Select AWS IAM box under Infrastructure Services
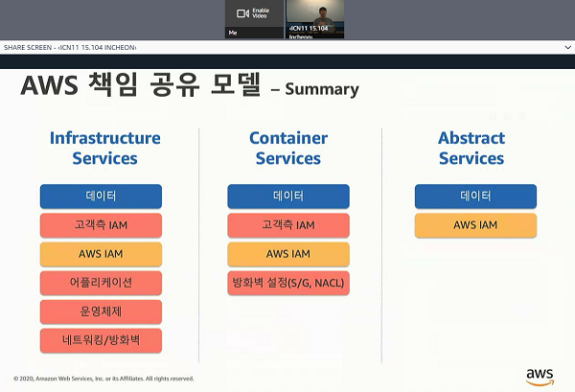The image size is (575, 392). coord(101,254)
